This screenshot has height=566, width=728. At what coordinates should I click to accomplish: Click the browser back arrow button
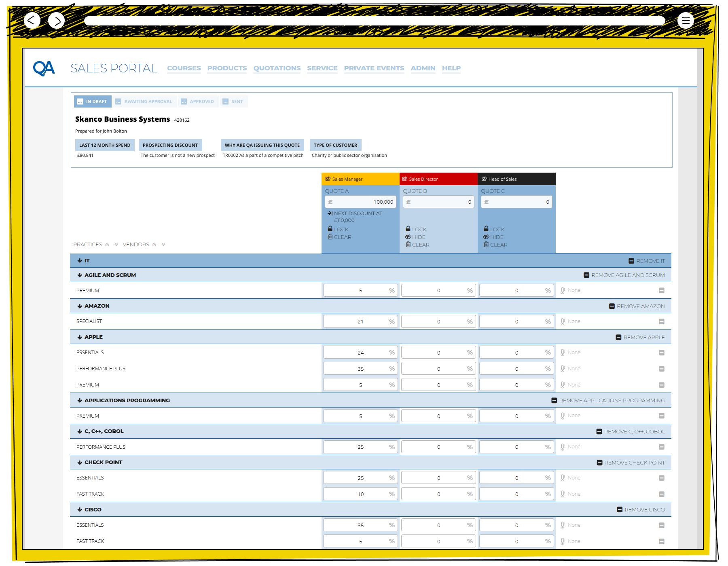32,20
